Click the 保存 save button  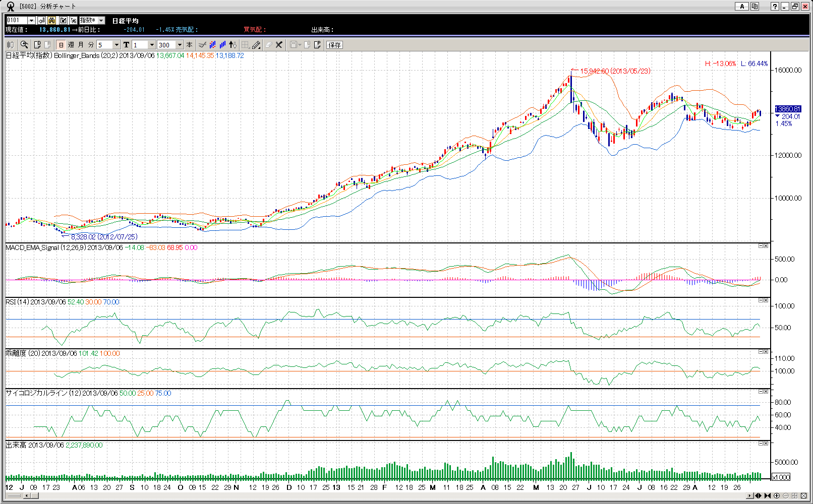334,45
